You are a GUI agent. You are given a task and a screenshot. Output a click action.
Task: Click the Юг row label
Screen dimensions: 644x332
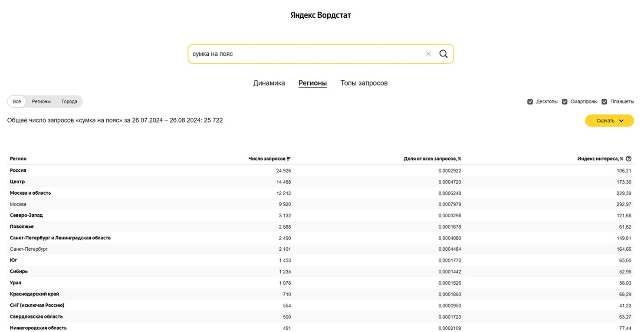click(x=13, y=260)
